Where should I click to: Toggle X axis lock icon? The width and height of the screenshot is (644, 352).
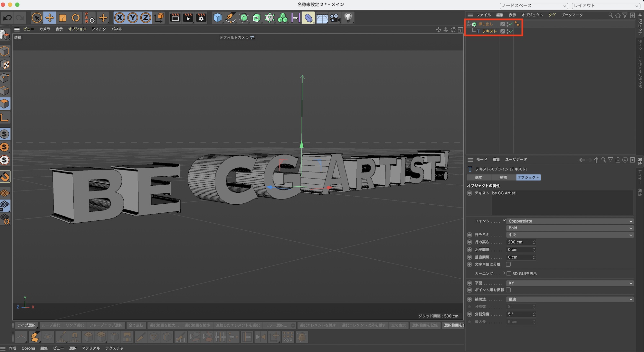(120, 18)
